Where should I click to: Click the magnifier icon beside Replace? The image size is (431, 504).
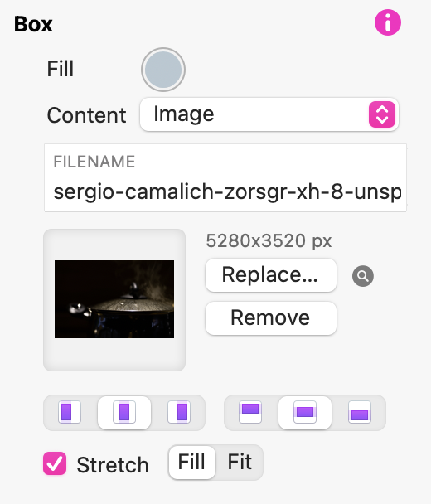pos(363,276)
